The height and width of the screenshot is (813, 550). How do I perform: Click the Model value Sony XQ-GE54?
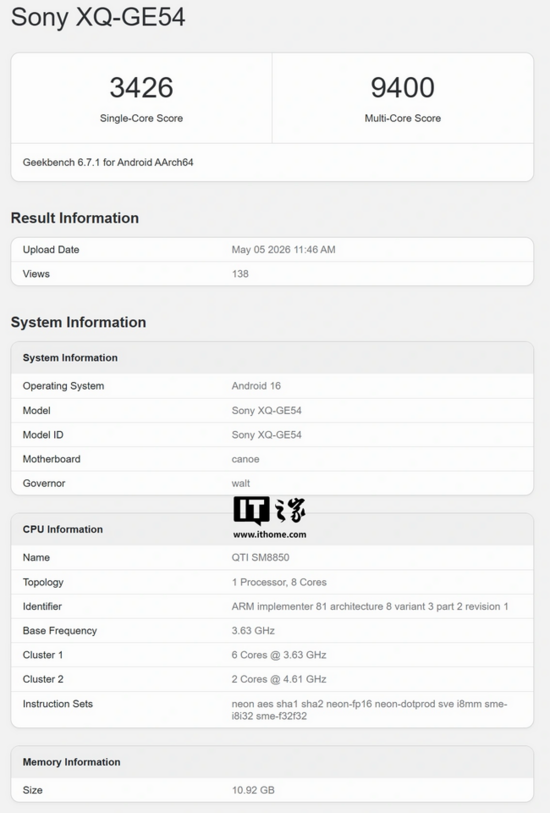click(266, 410)
